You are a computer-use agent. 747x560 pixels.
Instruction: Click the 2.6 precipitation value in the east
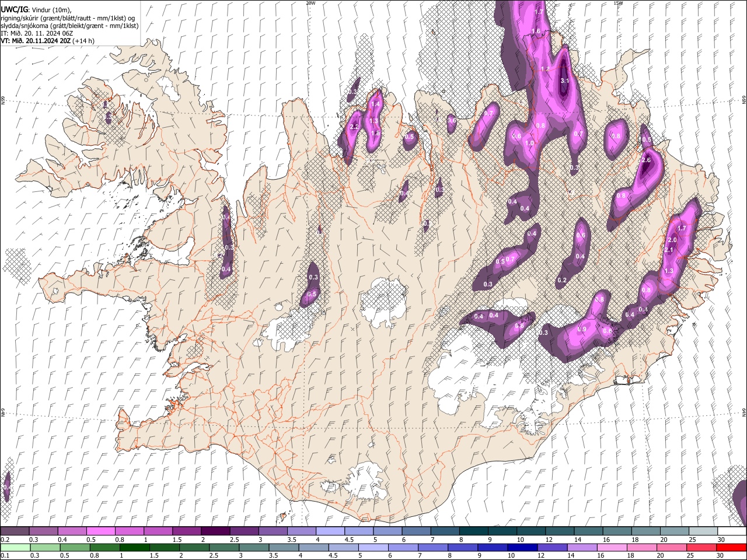tap(645, 160)
